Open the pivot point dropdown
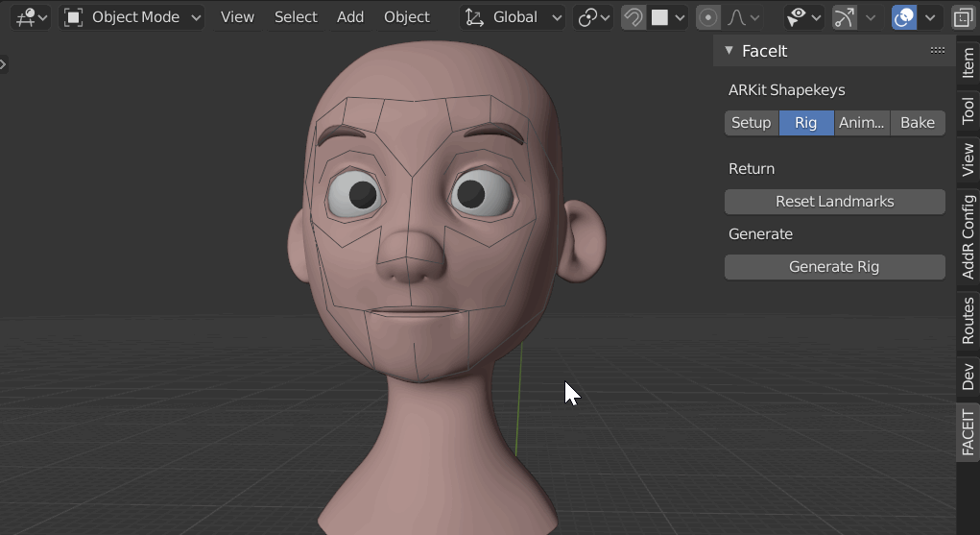980x535 pixels. pos(593,17)
